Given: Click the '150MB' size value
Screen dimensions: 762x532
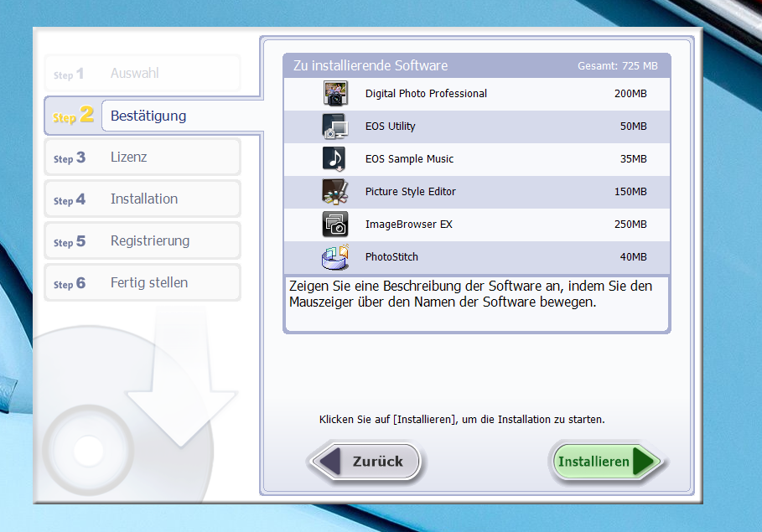Looking at the screenshot, I should coord(630,191).
